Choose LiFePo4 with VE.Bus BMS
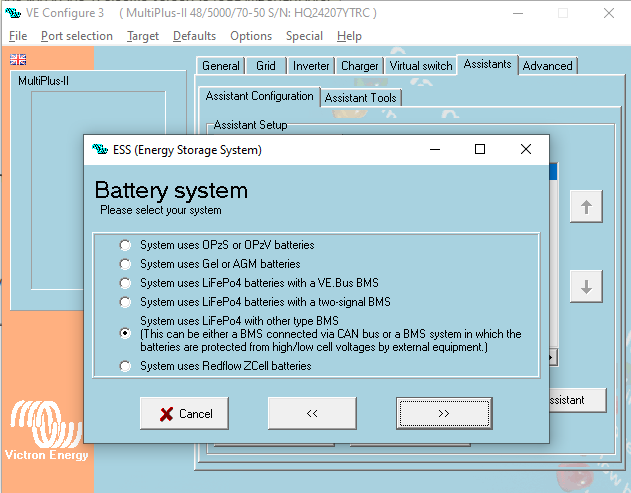 point(125,283)
